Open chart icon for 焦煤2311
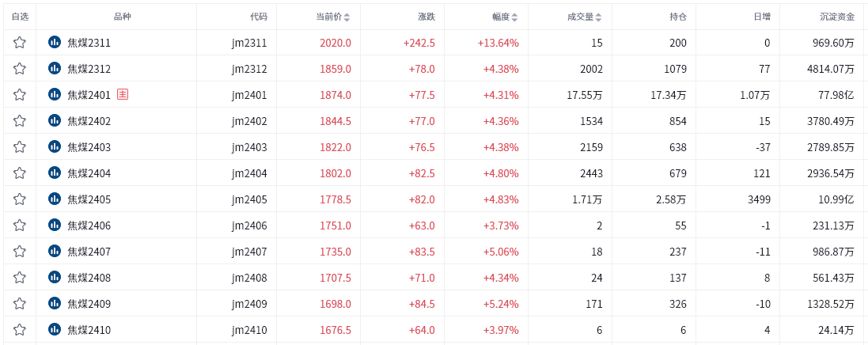This screenshot has height=345, width=868. [x=55, y=42]
